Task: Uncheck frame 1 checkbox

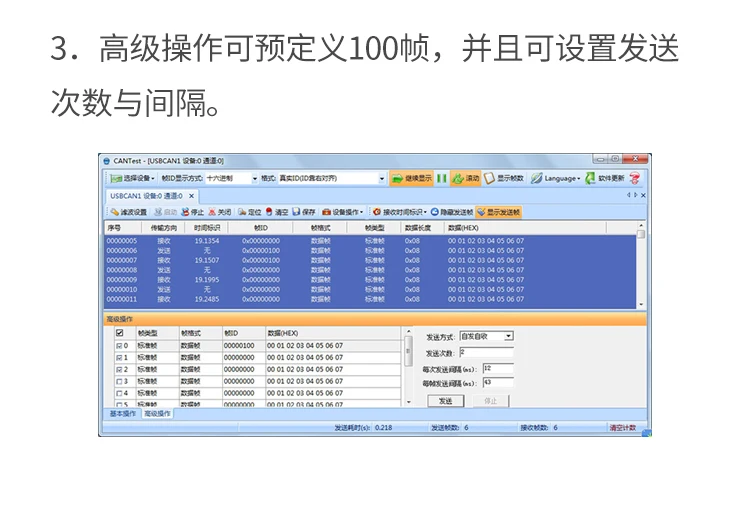Action: 119,357
